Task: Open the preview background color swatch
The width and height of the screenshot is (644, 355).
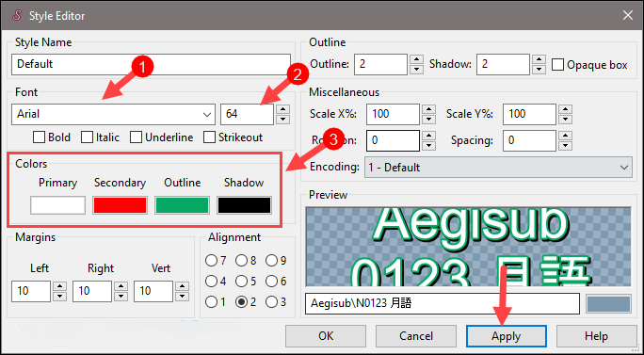Action: [608, 304]
